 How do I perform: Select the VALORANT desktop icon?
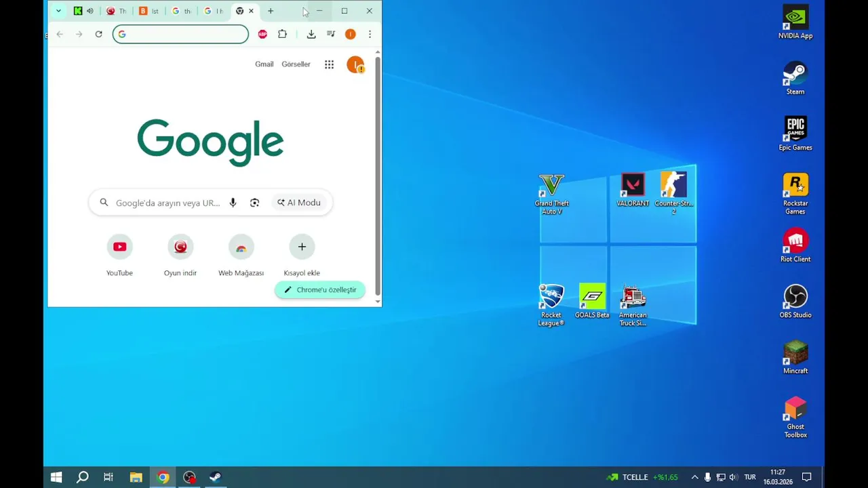point(633,190)
